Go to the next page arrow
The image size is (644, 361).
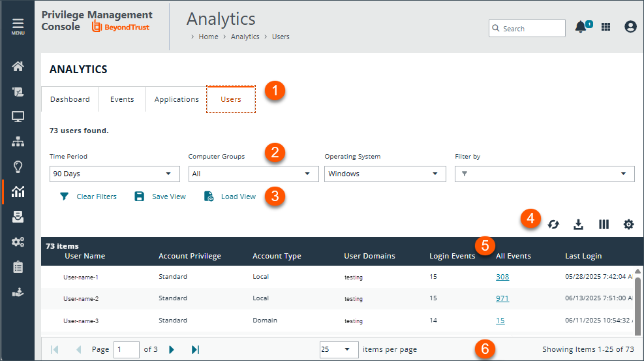point(172,349)
